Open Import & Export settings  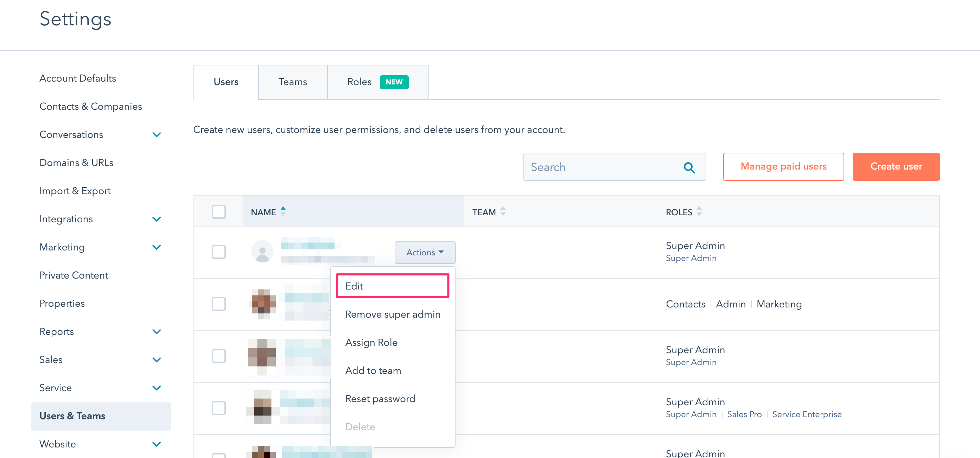[75, 191]
